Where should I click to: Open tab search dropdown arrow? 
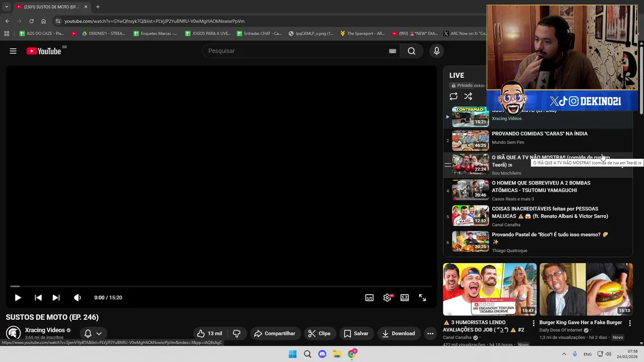pos(7,7)
